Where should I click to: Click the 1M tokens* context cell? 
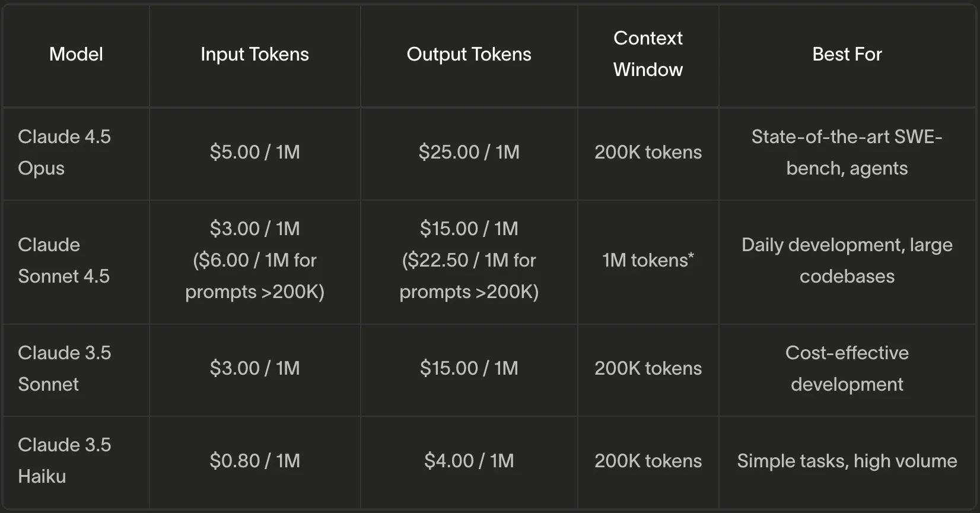point(648,261)
